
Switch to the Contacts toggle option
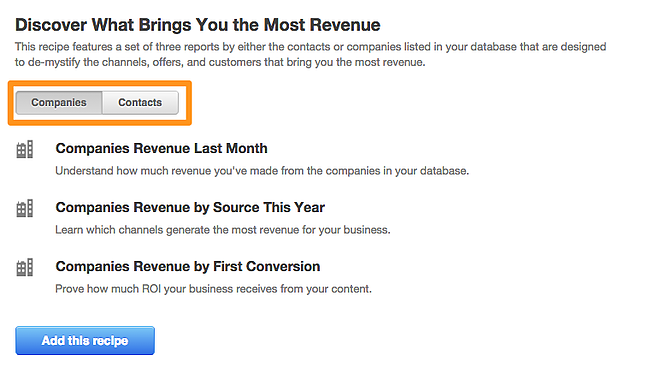[140, 103]
